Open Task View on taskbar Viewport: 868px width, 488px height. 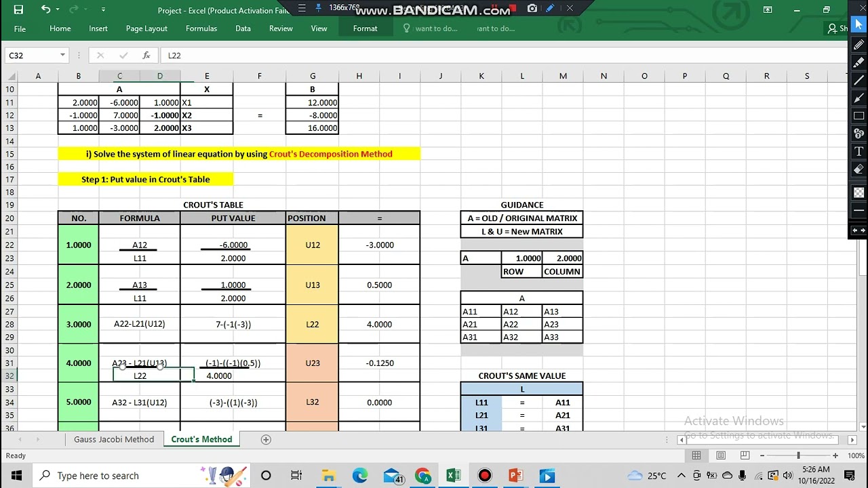click(x=296, y=475)
